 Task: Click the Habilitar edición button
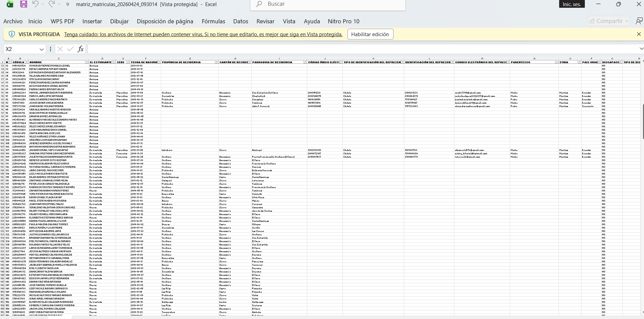click(x=370, y=34)
